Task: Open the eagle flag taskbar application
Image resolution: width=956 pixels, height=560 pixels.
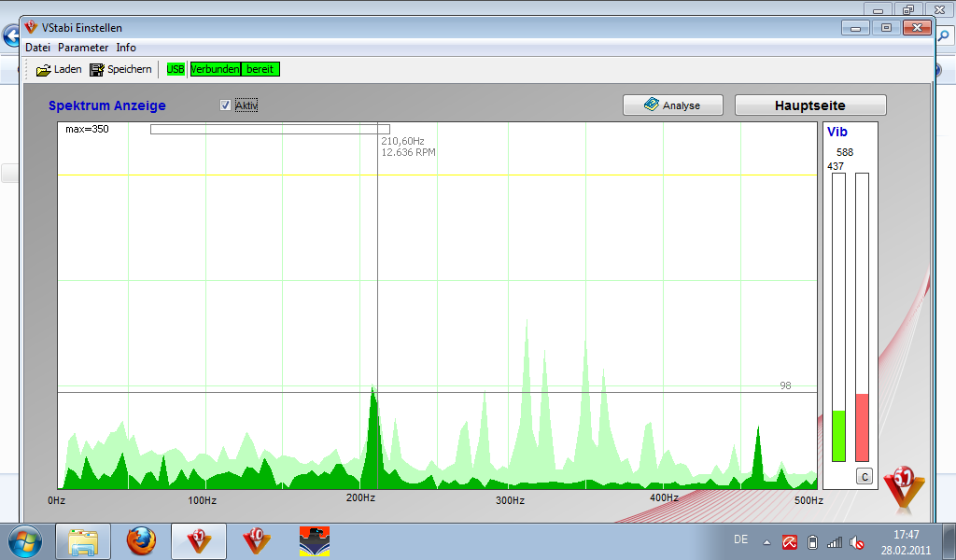Action: pyautogui.click(x=315, y=541)
